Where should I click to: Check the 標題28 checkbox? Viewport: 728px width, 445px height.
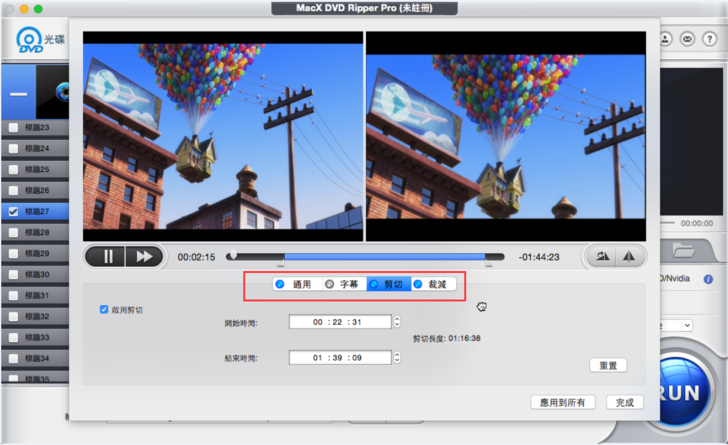[x=13, y=232]
